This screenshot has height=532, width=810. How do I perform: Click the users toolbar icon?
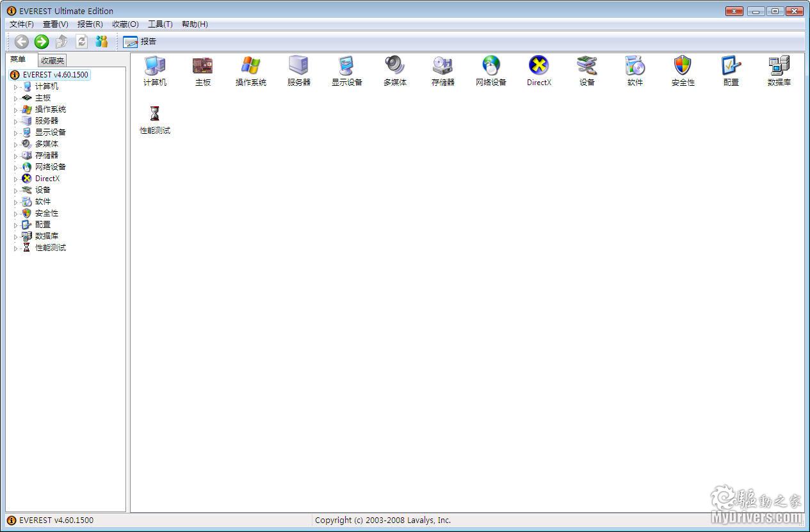(102, 42)
